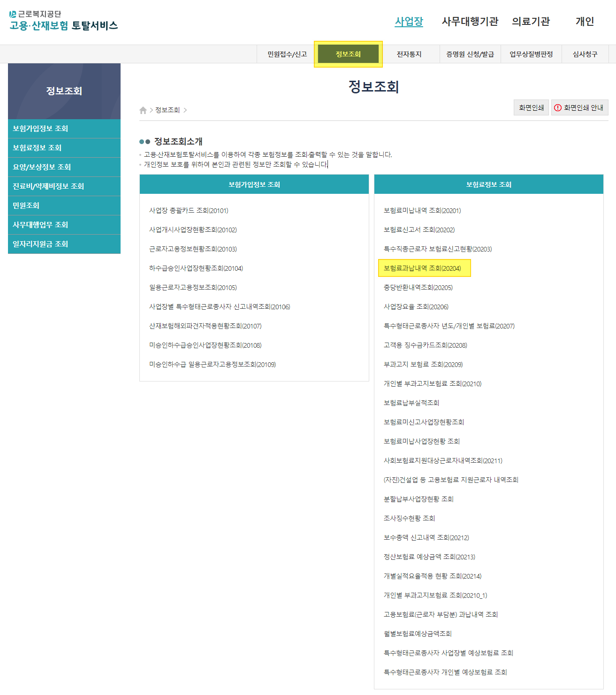Viewport: 616px width, 695px height.
Task: Click the 화면인쇄 button
Action: tap(531, 108)
